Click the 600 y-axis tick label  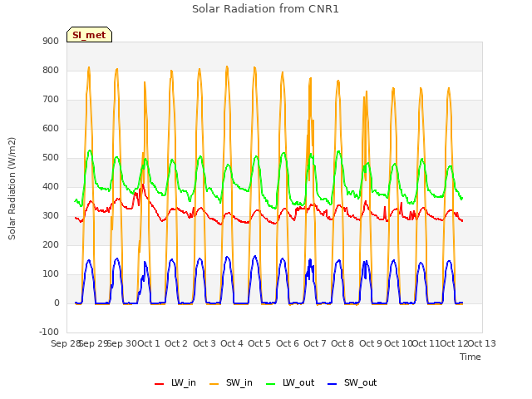51,129
